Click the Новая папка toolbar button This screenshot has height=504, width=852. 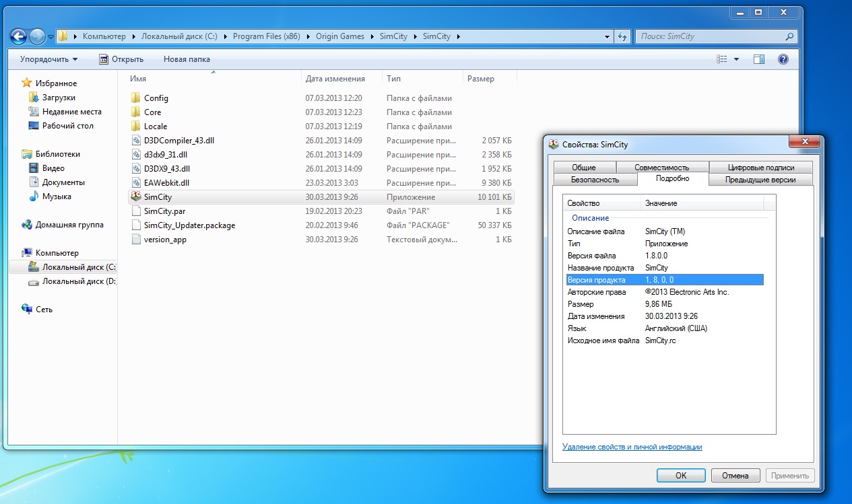click(187, 59)
